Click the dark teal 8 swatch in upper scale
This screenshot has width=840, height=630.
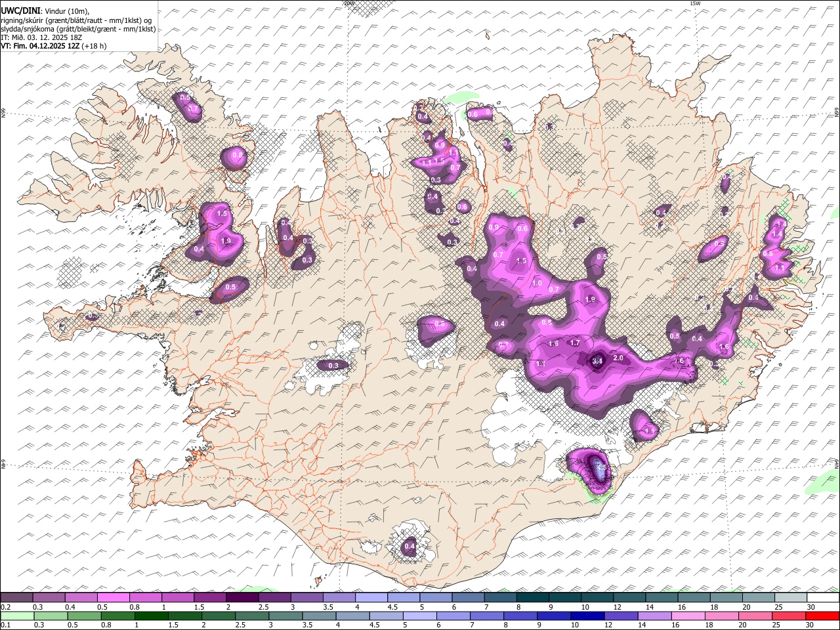[533, 597]
